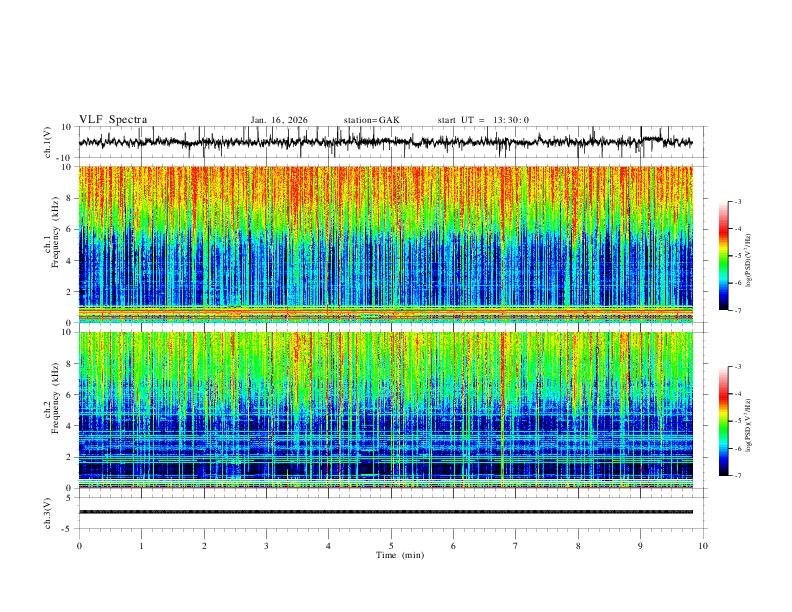The width and height of the screenshot is (792, 612).
Task: Click the '-7' tick on ch.2 color bar
Action: pyautogui.click(x=737, y=476)
